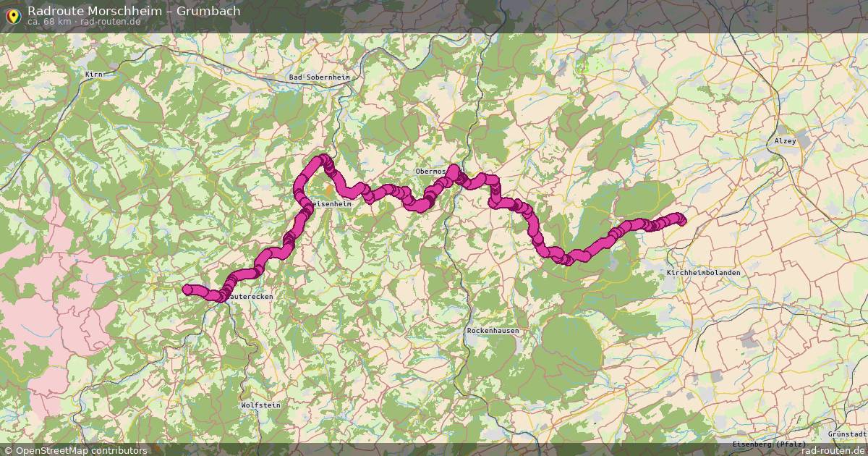Open the rad-routen.de link in the subtitle
This screenshot has height=456, width=868.
(x=110, y=22)
